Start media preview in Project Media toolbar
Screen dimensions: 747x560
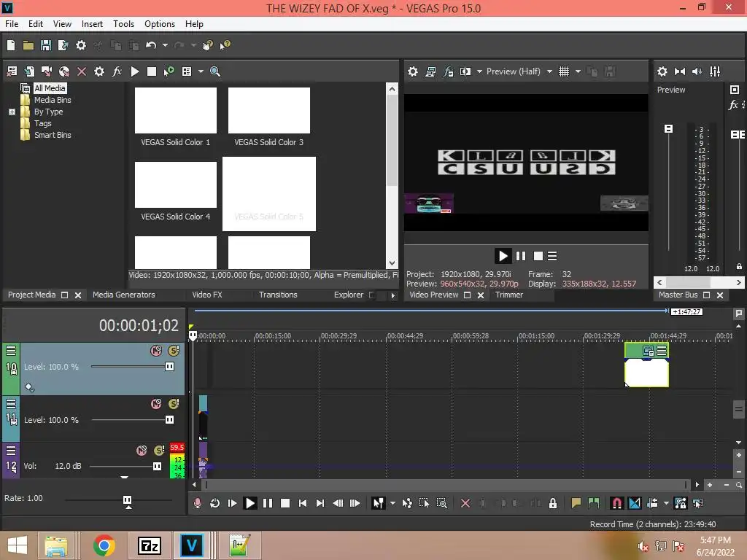(x=135, y=71)
